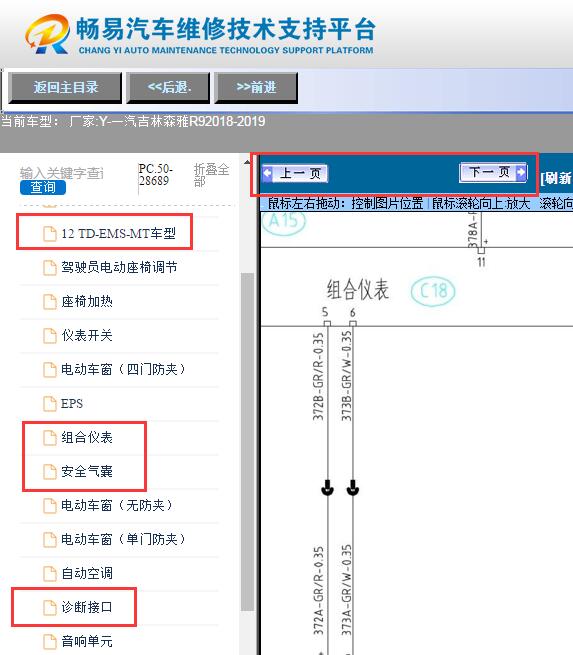Click document icon beside 电动车窗（四门防夹）
The height and width of the screenshot is (655, 573).
(50, 369)
